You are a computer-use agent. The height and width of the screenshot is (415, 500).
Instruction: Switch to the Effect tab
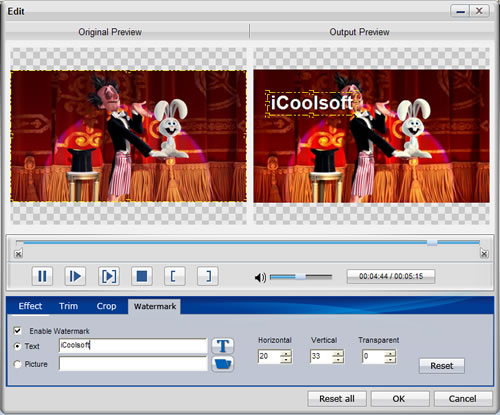click(30, 306)
